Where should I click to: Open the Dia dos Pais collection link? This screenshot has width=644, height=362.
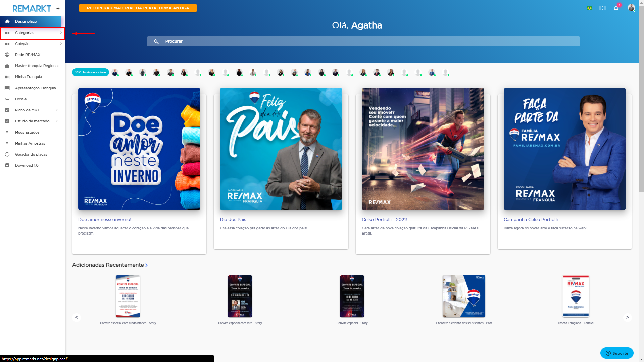pos(233,219)
